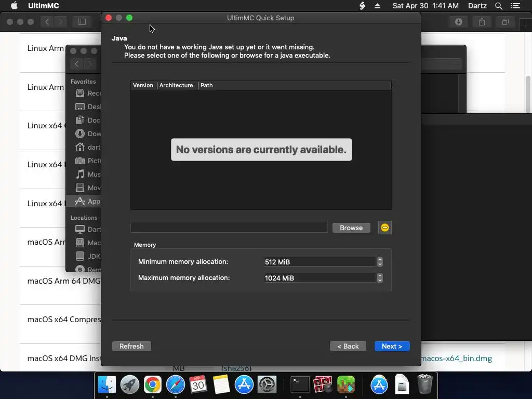Click Safari's forward navigation arrow
This screenshot has height=399, width=532.
pos(60,22)
